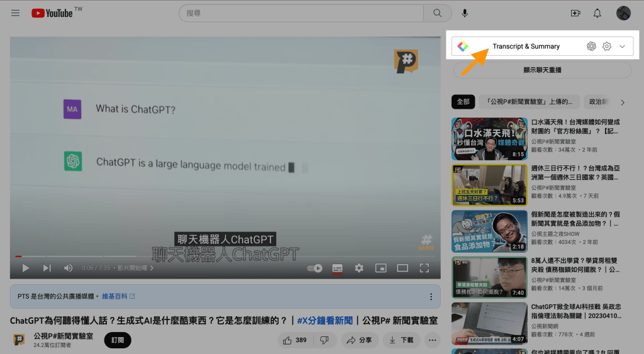The width and height of the screenshot is (644, 354).
Task: Open the player settings gear
Action: [x=359, y=268]
